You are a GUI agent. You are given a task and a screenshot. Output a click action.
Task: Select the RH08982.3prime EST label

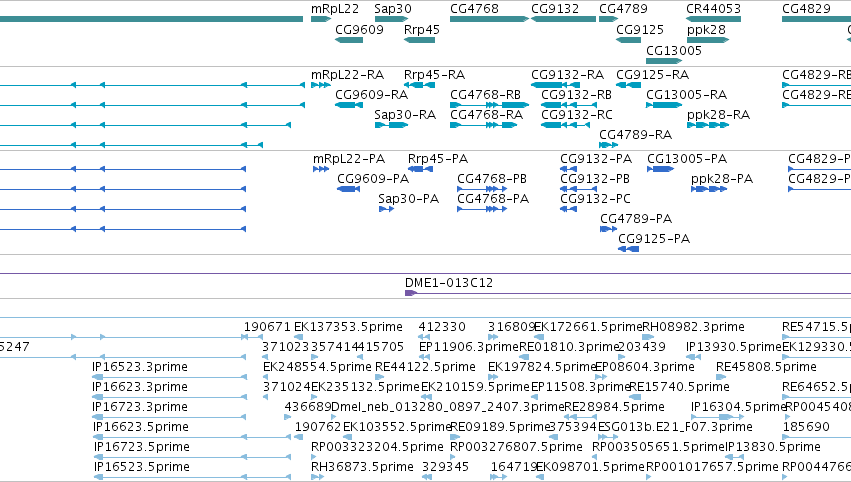(693, 327)
